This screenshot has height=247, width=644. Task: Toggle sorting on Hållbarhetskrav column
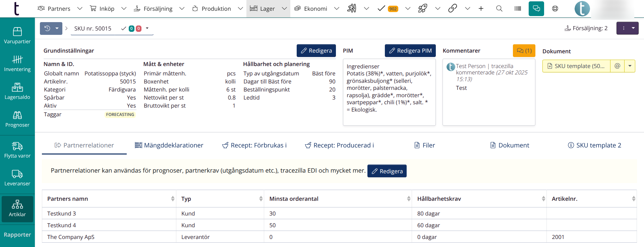click(543, 199)
